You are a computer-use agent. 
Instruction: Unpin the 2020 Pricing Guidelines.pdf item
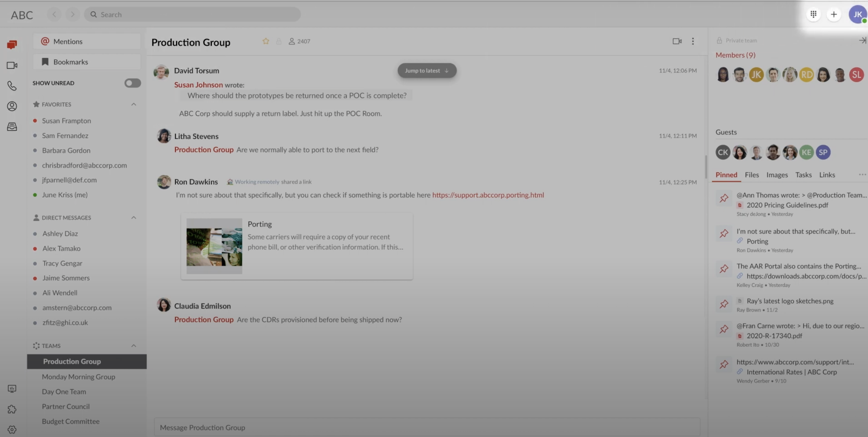[x=724, y=199]
